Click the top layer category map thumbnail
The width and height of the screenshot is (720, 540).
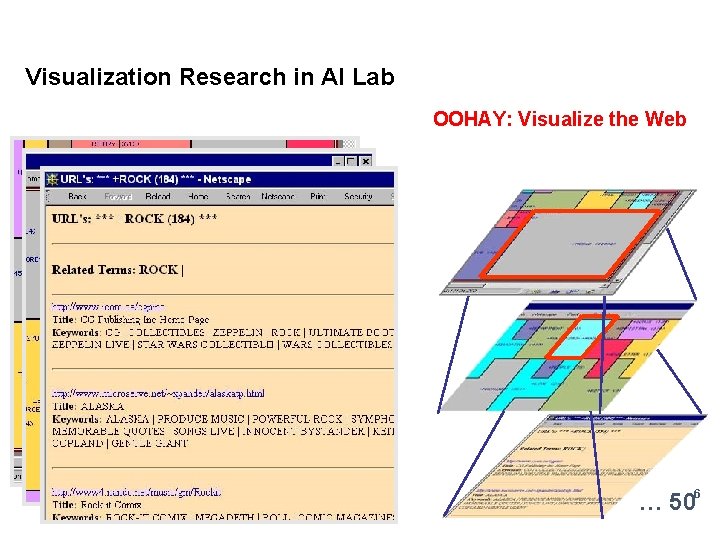click(568, 242)
